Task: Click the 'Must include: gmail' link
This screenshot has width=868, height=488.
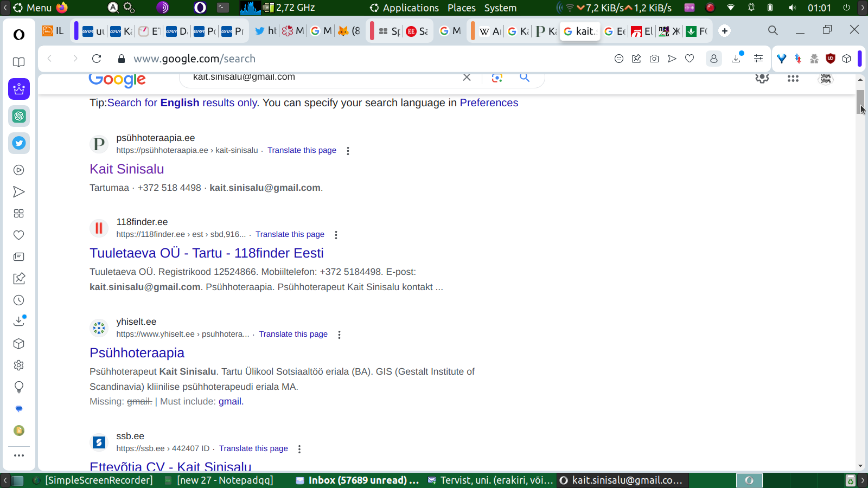Action: click(x=231, y=401)
